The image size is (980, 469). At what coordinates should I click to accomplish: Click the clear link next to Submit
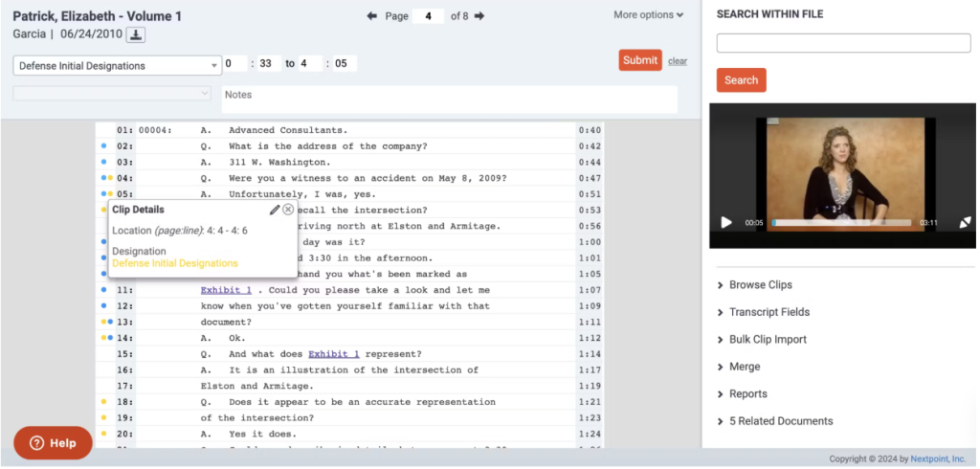pos(678,61)
